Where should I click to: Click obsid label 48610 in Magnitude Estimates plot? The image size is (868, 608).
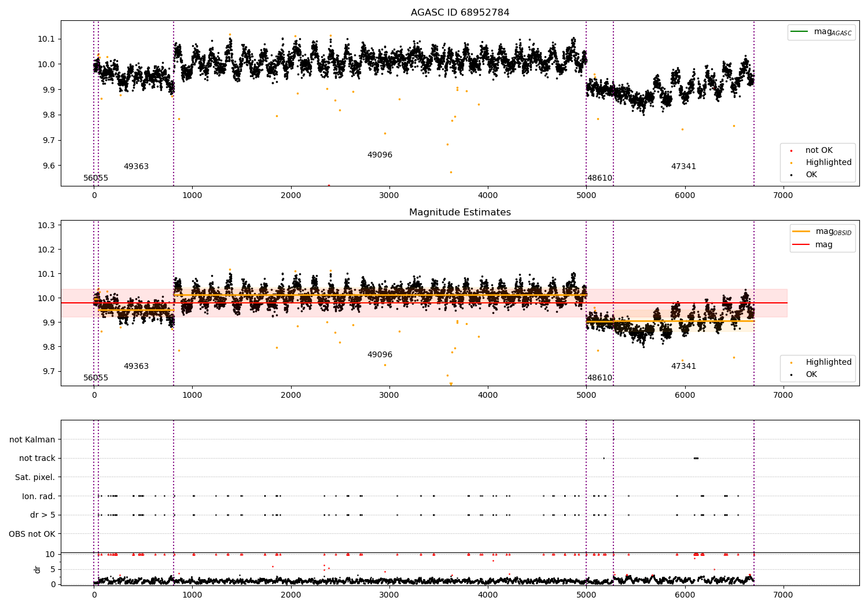pos(600,378)
